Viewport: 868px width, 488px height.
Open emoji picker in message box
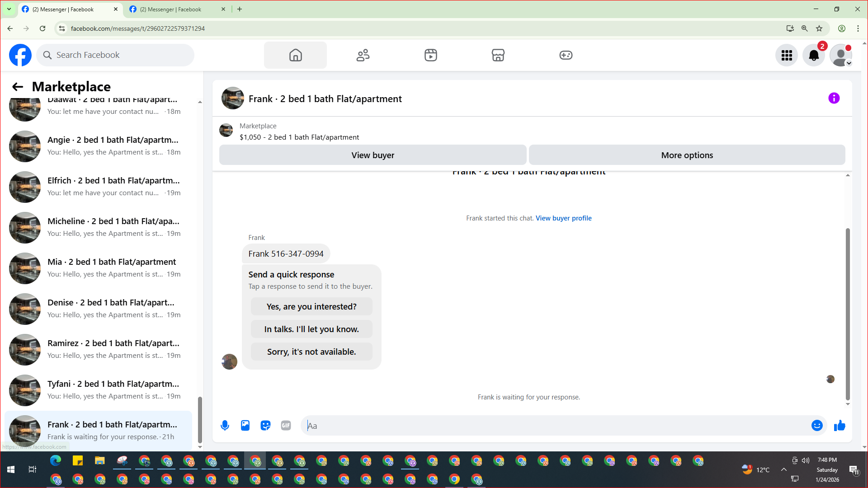(816, 425)
